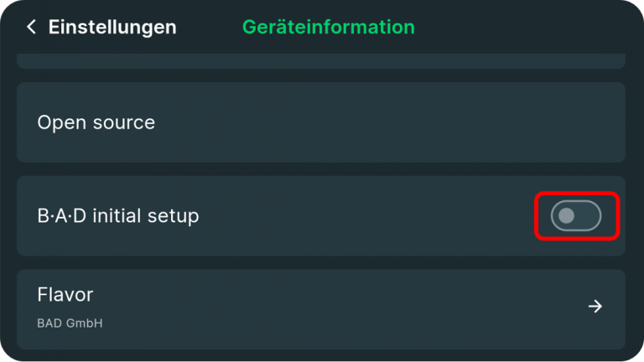Click the Flavor label text
Viewport: 644px width, 362px height.
click(x=65, y=295)
